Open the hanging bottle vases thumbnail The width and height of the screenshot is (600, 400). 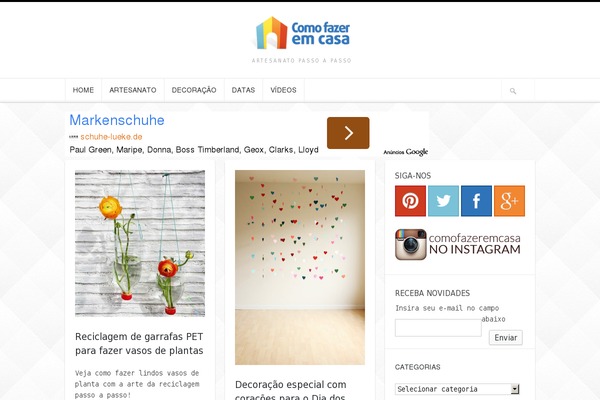click(x=140, y=243)
